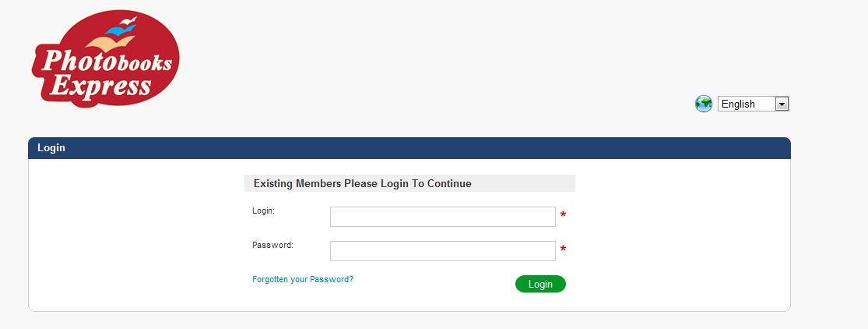This screenshot has height=329, width=868.
Task: Focus the Password input field
Action: click(442, 251)
